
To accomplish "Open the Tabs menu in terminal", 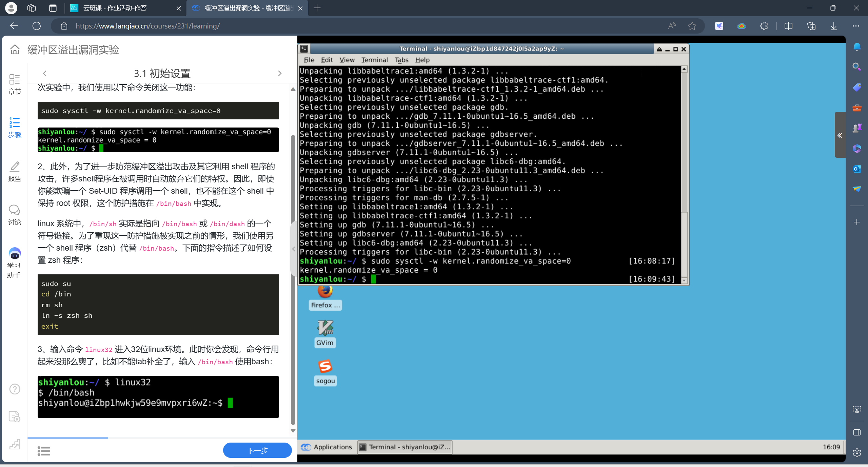I will pyautogui.click(x=401, y=60).
